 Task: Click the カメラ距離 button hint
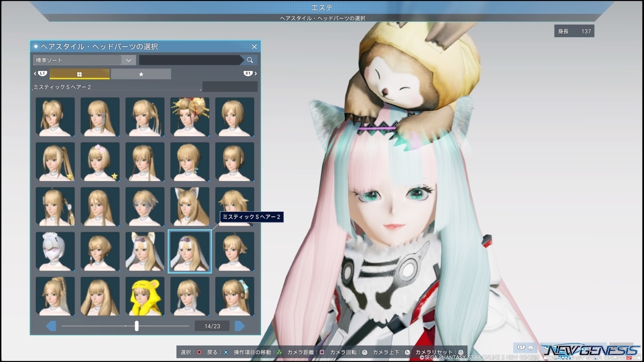(306, 352)
